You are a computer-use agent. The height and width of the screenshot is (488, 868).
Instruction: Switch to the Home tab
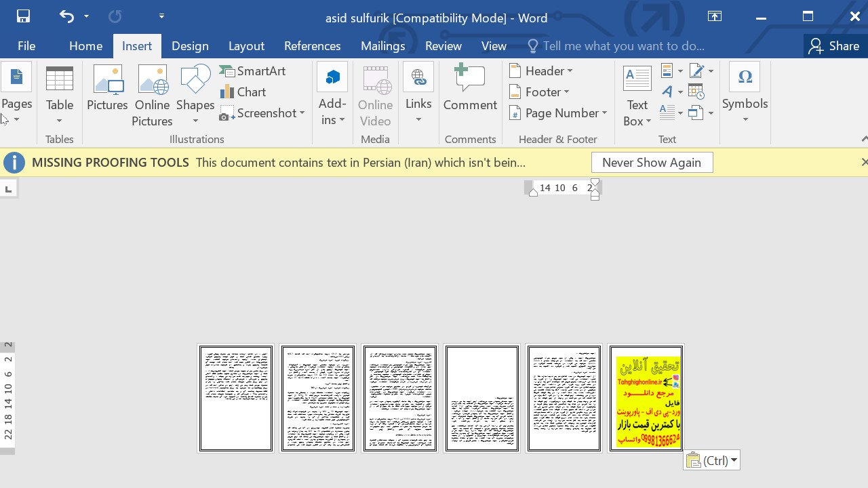point(85,46)
